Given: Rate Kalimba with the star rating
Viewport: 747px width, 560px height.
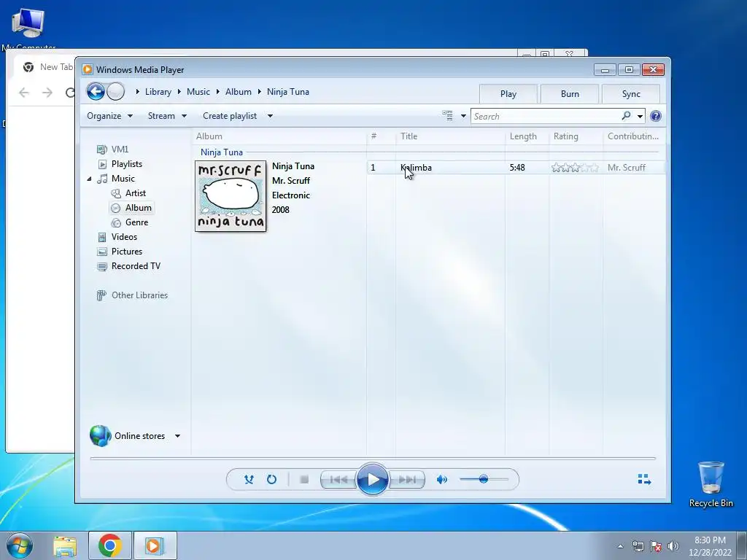Looking at the screenshot, I should 575,168.
